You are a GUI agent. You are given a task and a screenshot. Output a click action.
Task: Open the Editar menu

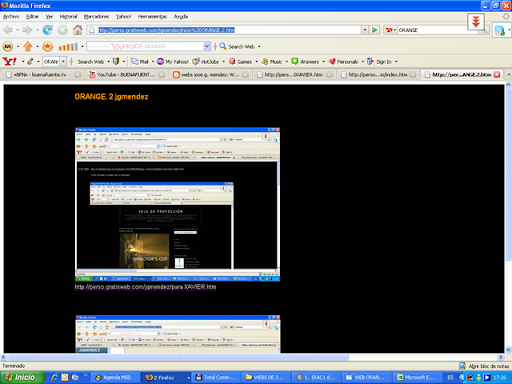point(32,16)
